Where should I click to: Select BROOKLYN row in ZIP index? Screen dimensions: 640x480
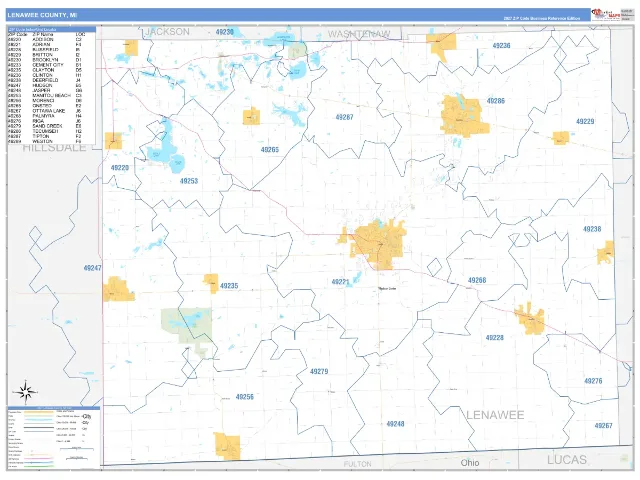coord(45,60)
